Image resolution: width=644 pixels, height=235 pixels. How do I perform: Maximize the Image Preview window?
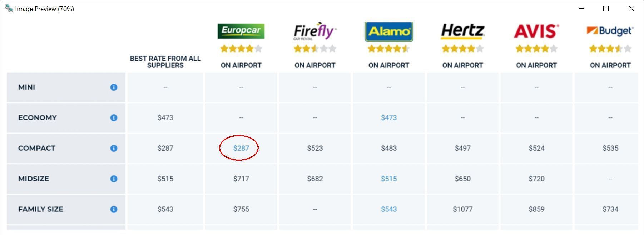[606, 8]
